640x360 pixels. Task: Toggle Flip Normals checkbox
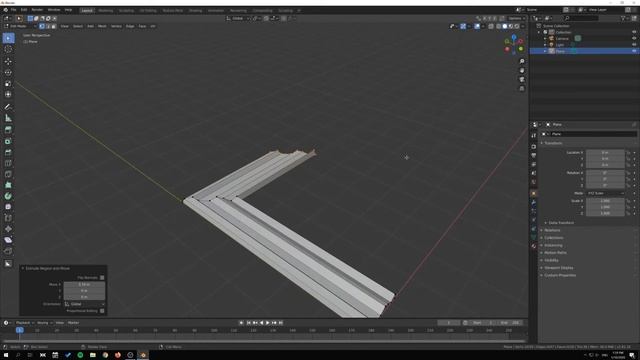tap(102, 278)
